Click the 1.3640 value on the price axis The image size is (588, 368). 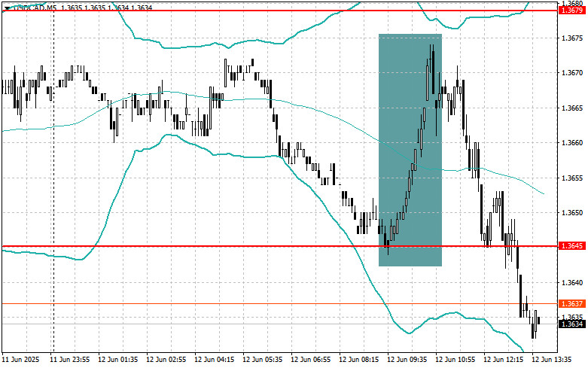coord(572,282)
